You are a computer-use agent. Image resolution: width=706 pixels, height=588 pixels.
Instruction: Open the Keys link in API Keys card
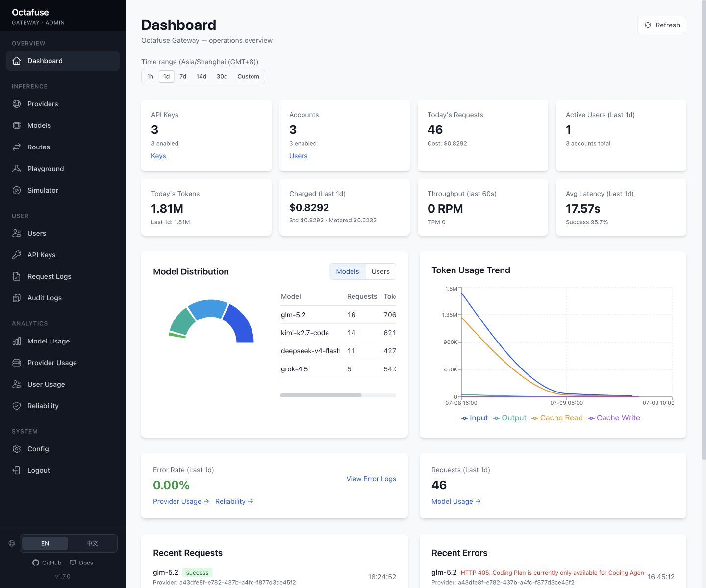(158, 156)
